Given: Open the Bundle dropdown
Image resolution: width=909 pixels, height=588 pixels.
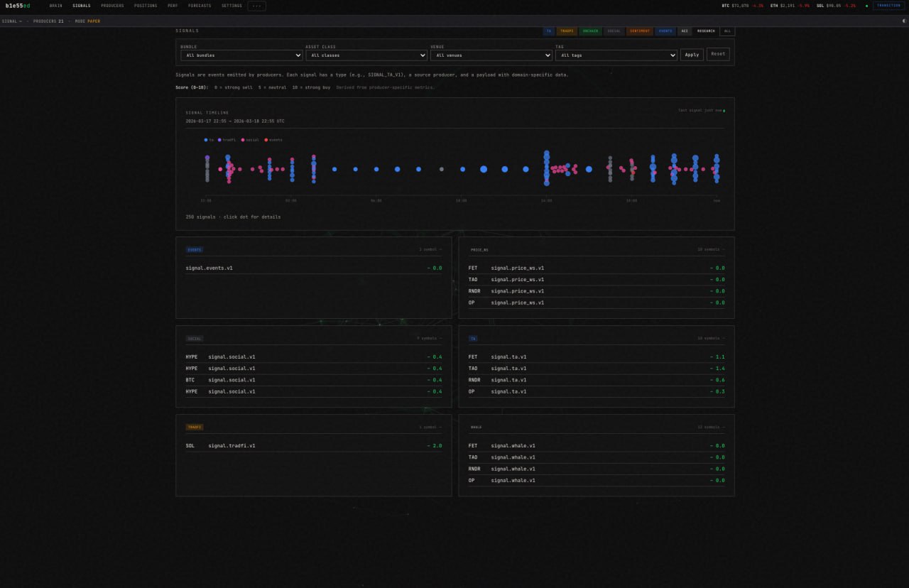Looking at the screenshot, I should pyautogui.click(x=241, y=55).
